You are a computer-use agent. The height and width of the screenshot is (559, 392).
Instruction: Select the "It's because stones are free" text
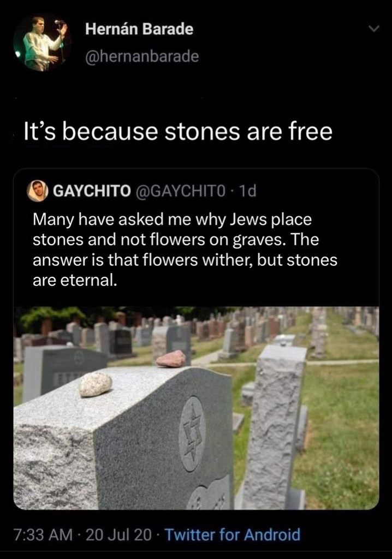[178, 131]
